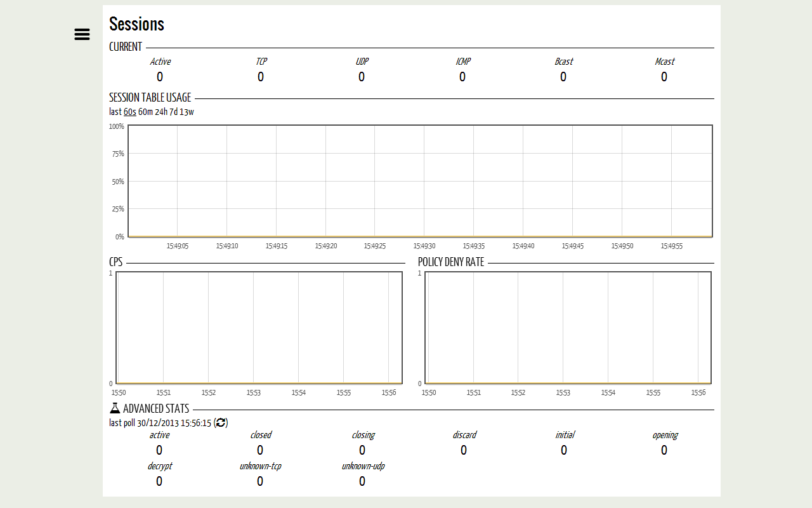Image resolution: width=812 pixels, height=508 pixels.
Task: Click the SESSION TABLE USAGE title
Action: (x=150, y=97)
